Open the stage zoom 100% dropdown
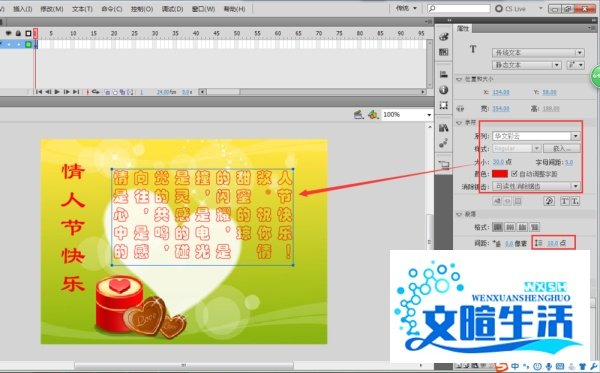The height and width of the screenshot is (373, 600). [x=407, y=114]
